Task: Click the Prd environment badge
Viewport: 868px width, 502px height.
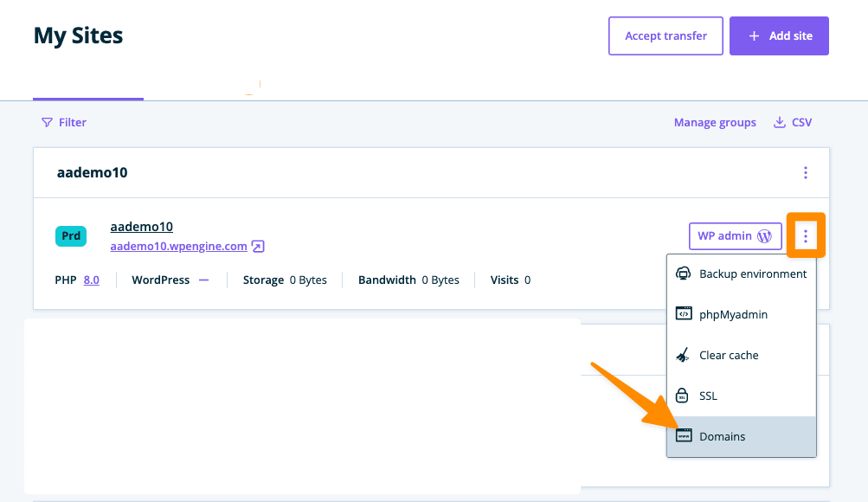Action: tap(70, 235)
